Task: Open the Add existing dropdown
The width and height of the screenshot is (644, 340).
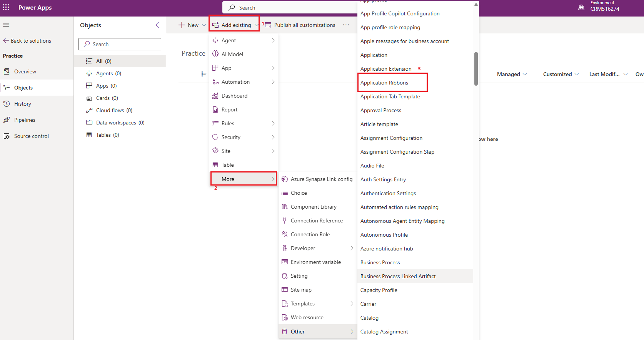Action: [234, 25]
